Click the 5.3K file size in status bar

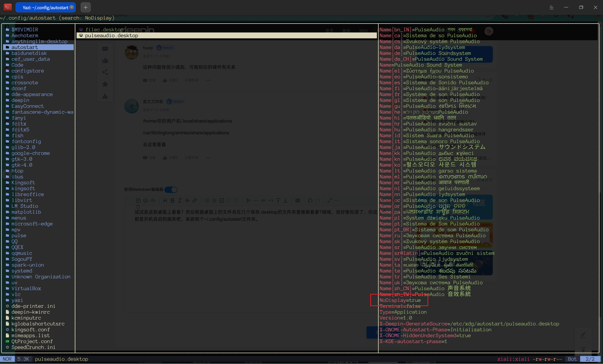coord(23,359)
